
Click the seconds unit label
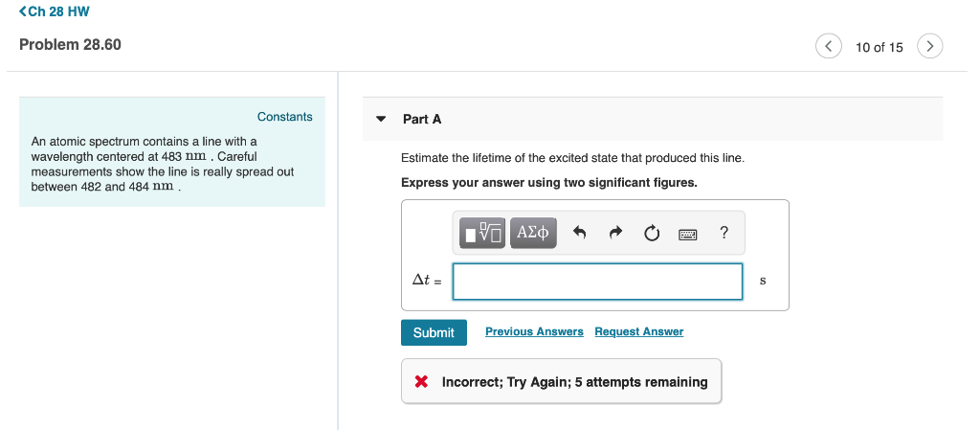763,282
